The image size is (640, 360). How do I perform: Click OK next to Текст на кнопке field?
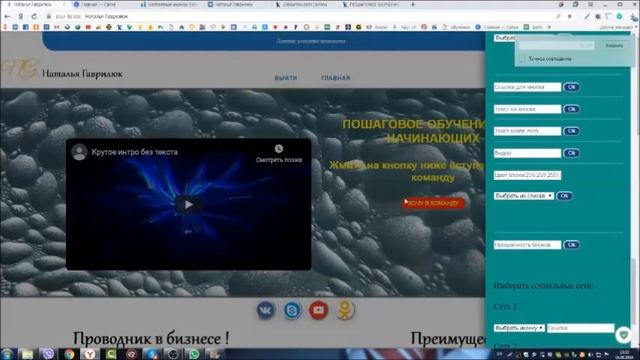[571, 109]
